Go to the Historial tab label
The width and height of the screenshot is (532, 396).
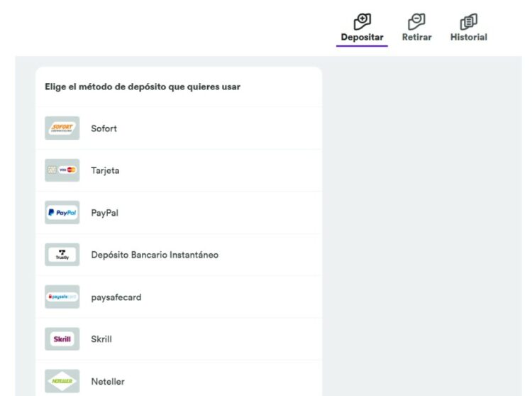(x=468, y=38)
